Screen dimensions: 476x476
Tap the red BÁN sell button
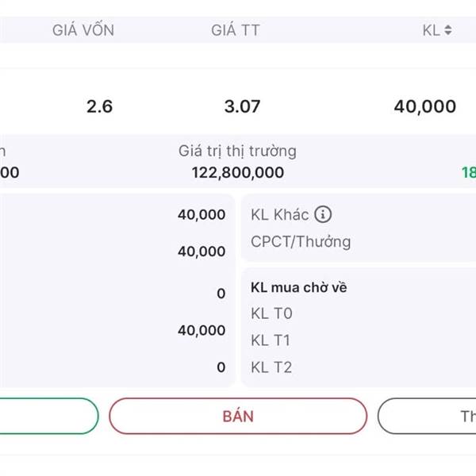[238, 416]
